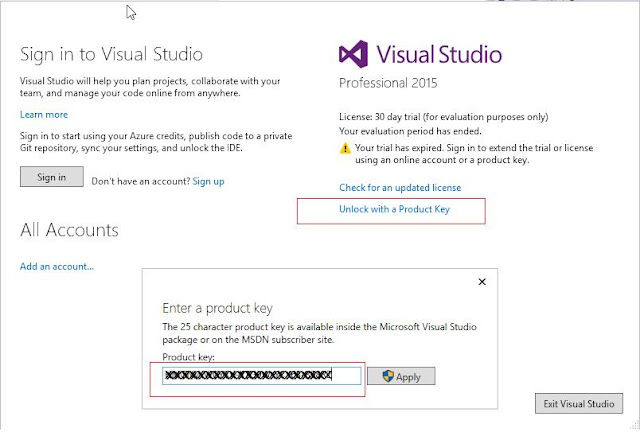Viewport: 640px width, 436px height.
Task: Close the Enter a product key dialog
Action: 483,283
